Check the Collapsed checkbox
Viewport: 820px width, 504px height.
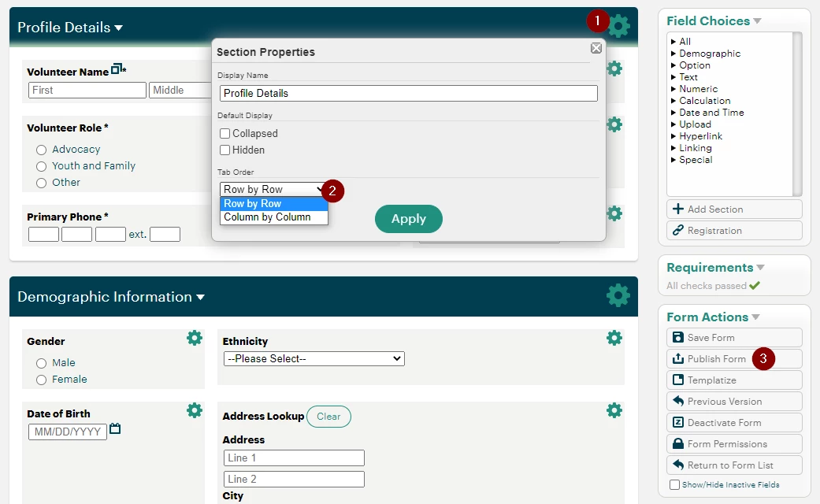pyautogui.click(x=224, y=133)
